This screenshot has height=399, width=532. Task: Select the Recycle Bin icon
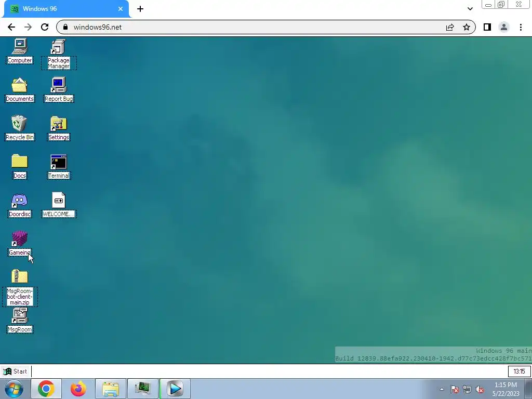point(20,128)
